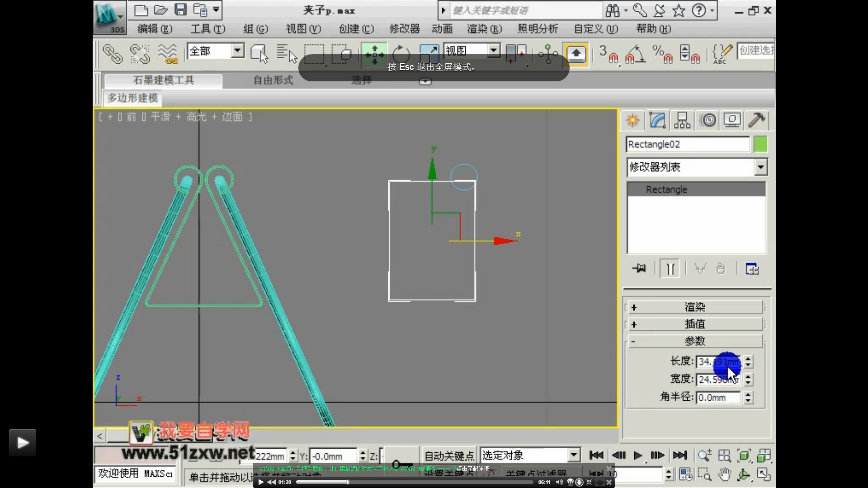The height and width of the screenshot is (488, 868).
Task: Open the 工具(T) menu
Action: pos(208,29)
